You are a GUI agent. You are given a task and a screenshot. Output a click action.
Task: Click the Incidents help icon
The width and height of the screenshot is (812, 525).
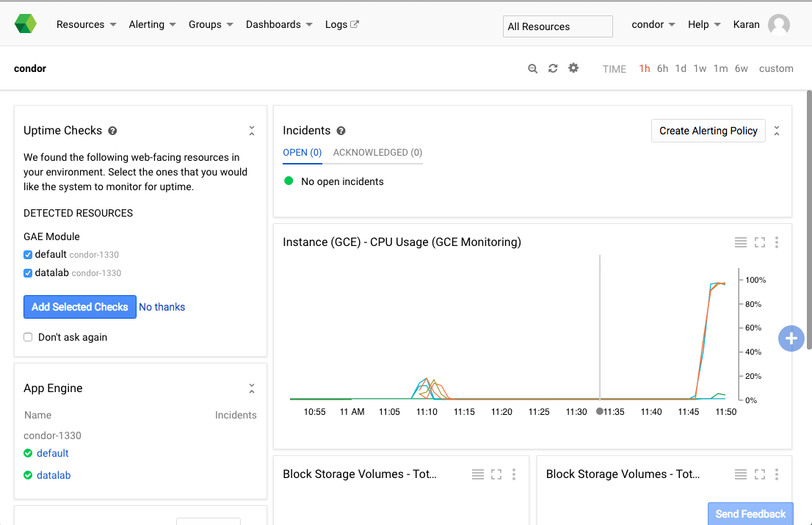pyautogui.click(x=341, y=131)
